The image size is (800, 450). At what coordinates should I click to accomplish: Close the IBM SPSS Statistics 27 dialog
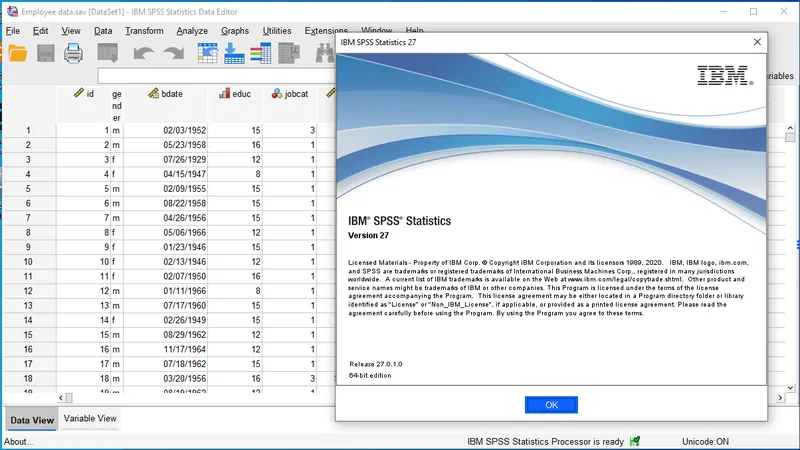(757, 42)
